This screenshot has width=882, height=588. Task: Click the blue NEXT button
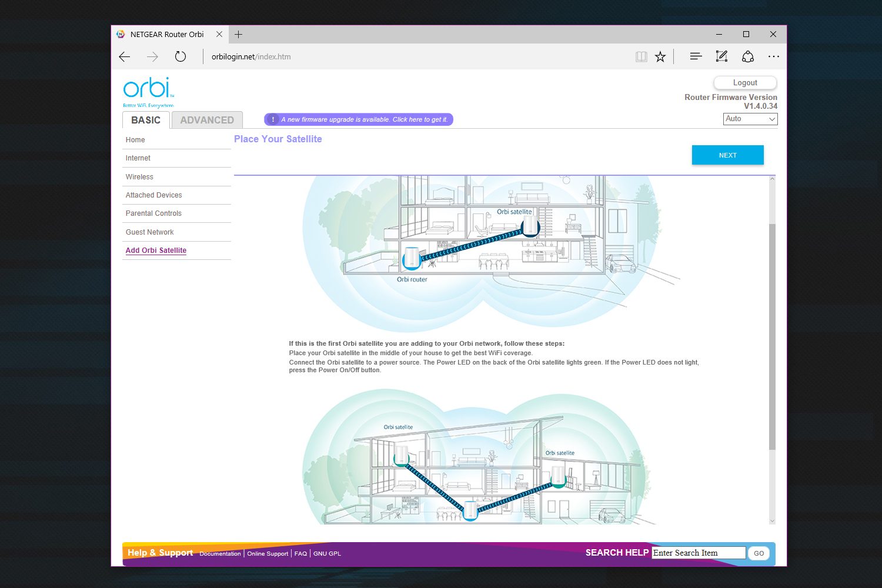click(x=728, y=155)
